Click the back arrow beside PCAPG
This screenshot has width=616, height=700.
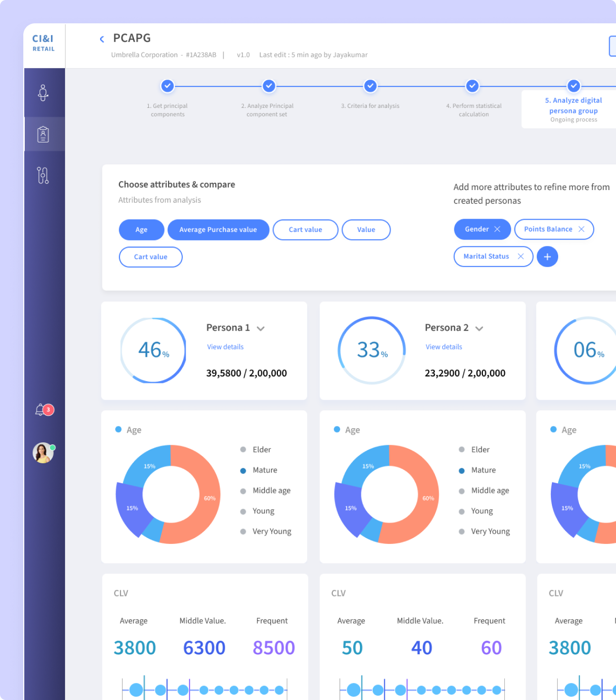[102, 39]
